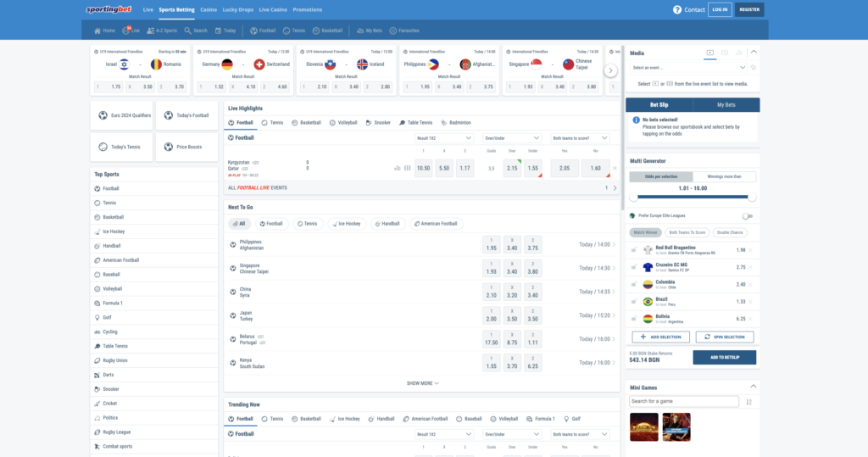Screen dimensions: 868x457
Task: Select the Winnings more than option
Action: [x=724, y=176]
